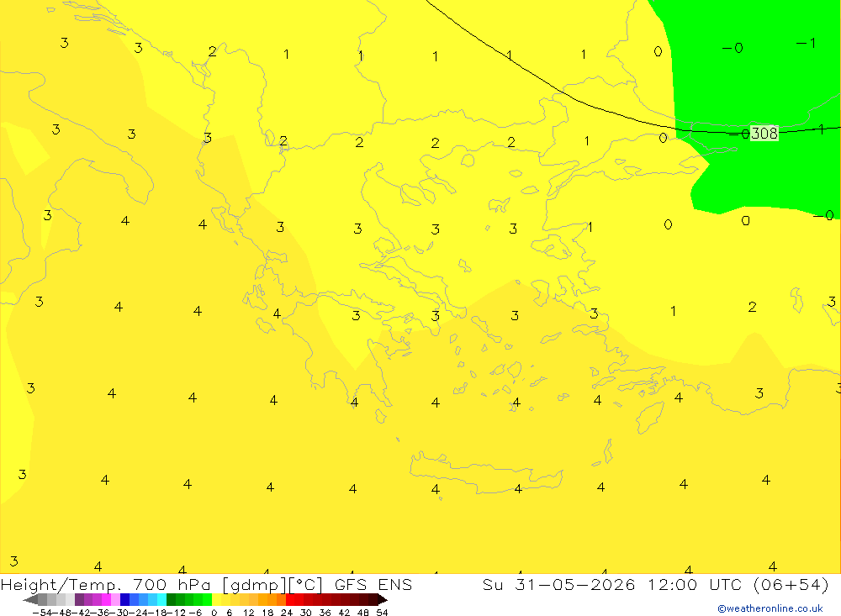841x616 pixels.
Task: Click the '54' value at legend's right end
Action: click(x=382, y=613)
